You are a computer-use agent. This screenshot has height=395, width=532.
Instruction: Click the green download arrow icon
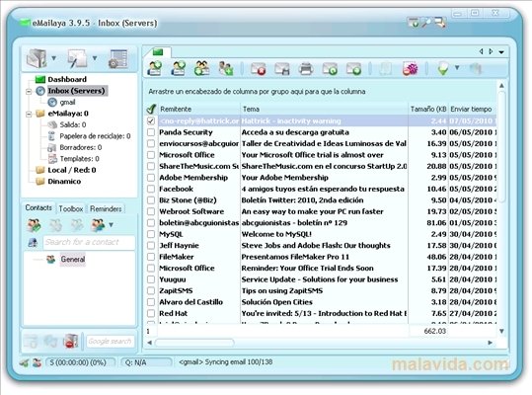[443, 68]
